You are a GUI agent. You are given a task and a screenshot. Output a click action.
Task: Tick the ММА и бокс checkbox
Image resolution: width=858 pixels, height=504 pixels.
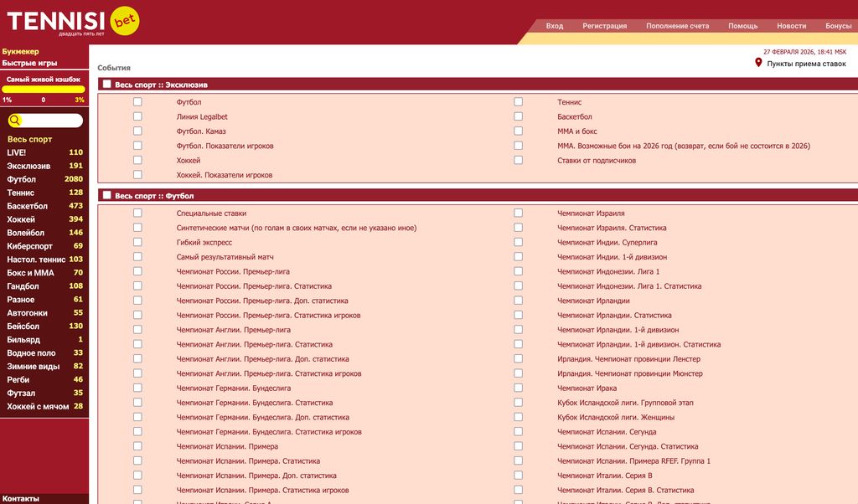click(x=518, y=131)
